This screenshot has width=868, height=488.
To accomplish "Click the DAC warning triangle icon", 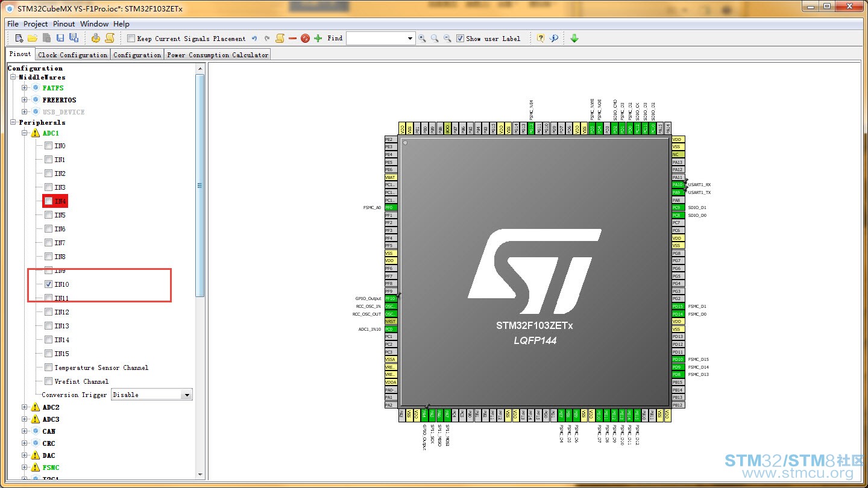I will point(36,455).
